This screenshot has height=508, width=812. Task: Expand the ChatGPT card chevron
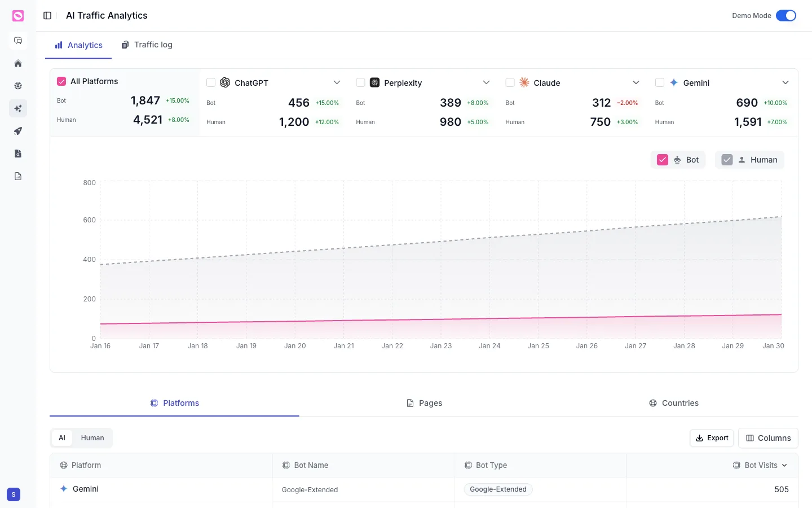337,82
